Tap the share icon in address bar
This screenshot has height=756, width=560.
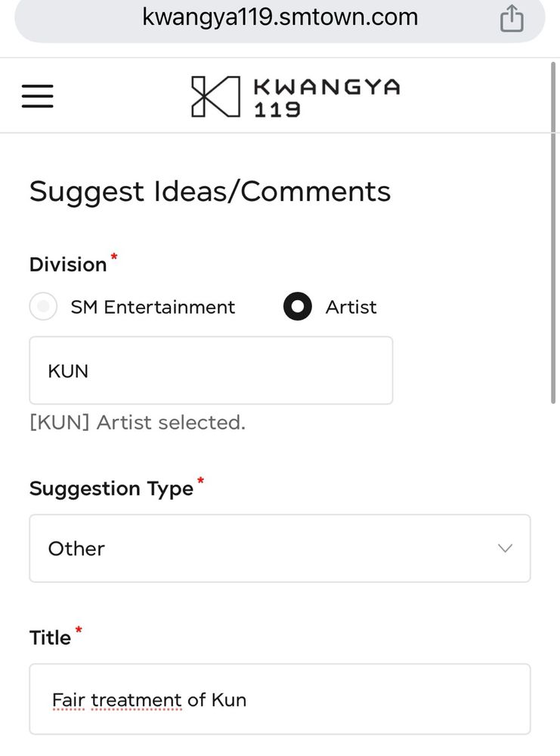[x=512, y=20]
